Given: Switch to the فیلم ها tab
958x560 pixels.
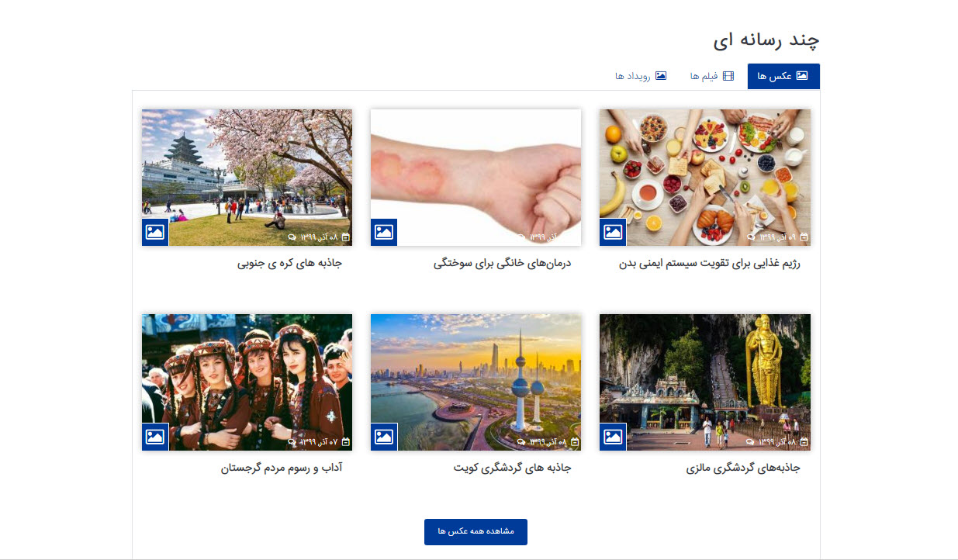Looking at the screenshot, I should coord(711,76).
